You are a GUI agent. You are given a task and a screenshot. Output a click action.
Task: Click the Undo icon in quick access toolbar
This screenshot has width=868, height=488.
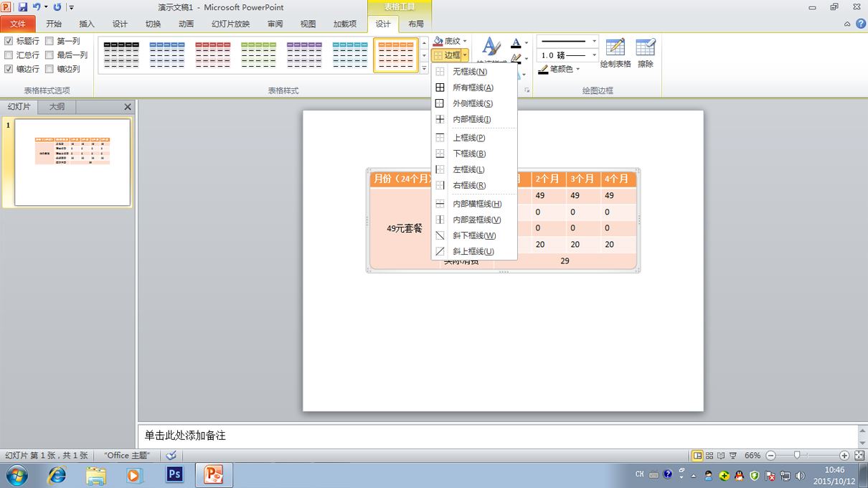pyautogui.click(x=36, y=7)
